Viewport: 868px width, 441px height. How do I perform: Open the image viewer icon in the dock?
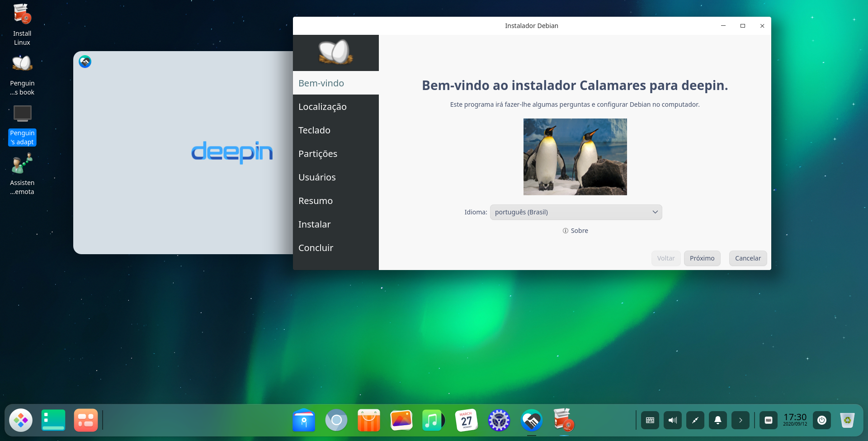[401, 420]
